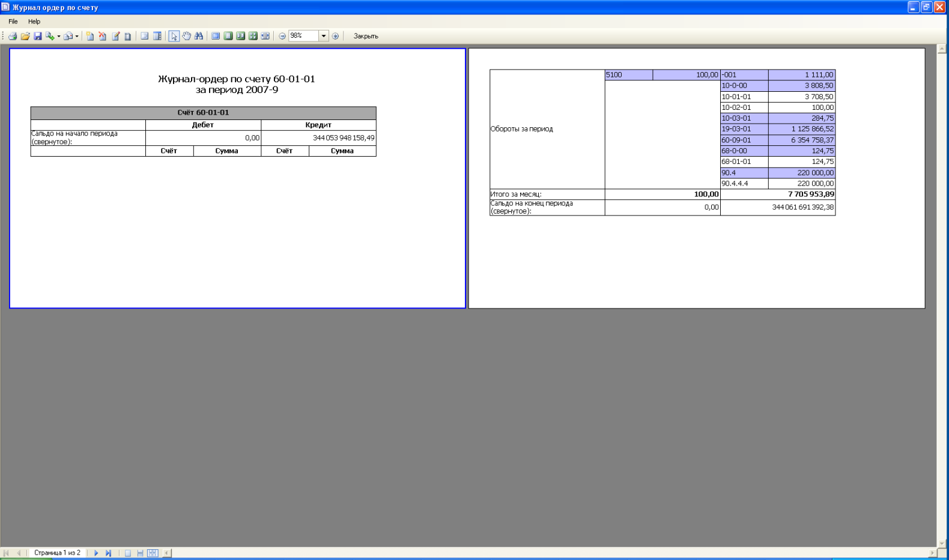
Task: Click the total '7 705 953,89'
Action: 811,194
